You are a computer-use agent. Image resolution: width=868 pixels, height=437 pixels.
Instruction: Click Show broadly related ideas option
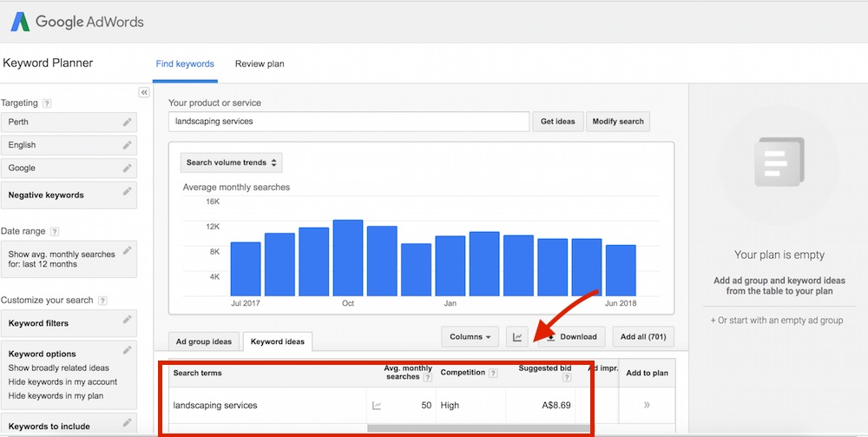(x=59, y=367)
